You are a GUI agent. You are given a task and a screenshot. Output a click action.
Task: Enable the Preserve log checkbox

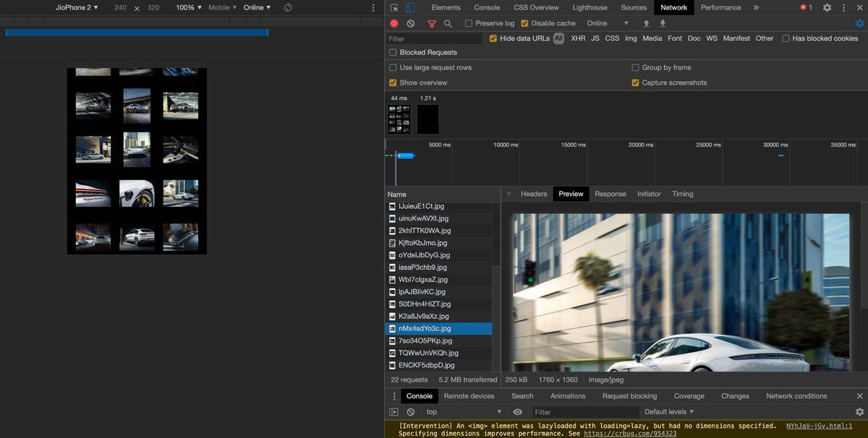coord(469,24)
